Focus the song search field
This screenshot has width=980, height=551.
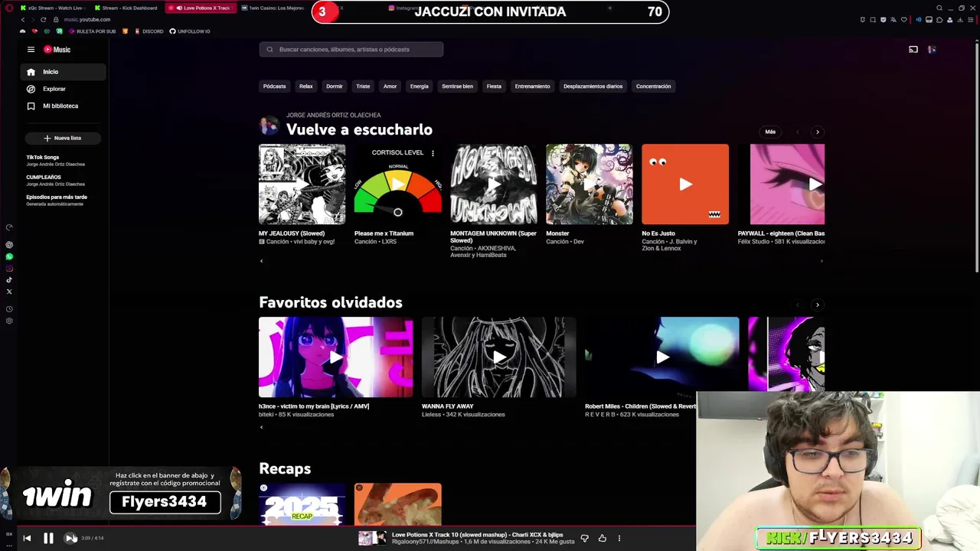pos(351,50)
